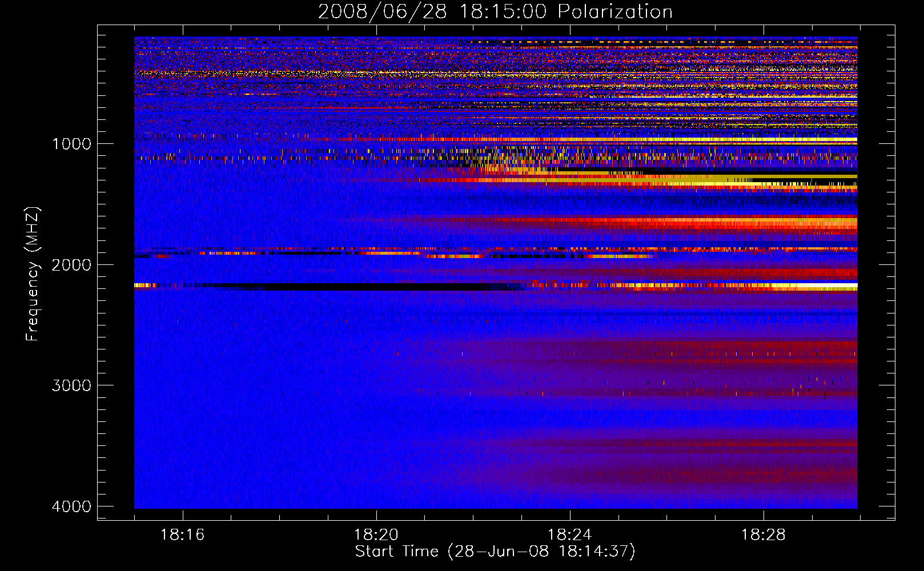Image resolution: width=924 pixels, height=571 pixels.
Task: Click the 'Frequency (MHZ)' axis label
Action: coord(33,274)
